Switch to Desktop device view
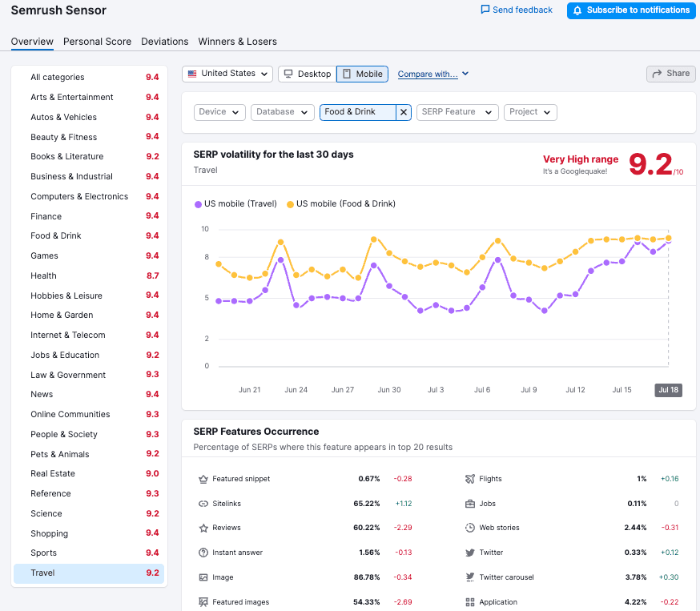Screen dimensions: 700x611 tap(307, 74)
